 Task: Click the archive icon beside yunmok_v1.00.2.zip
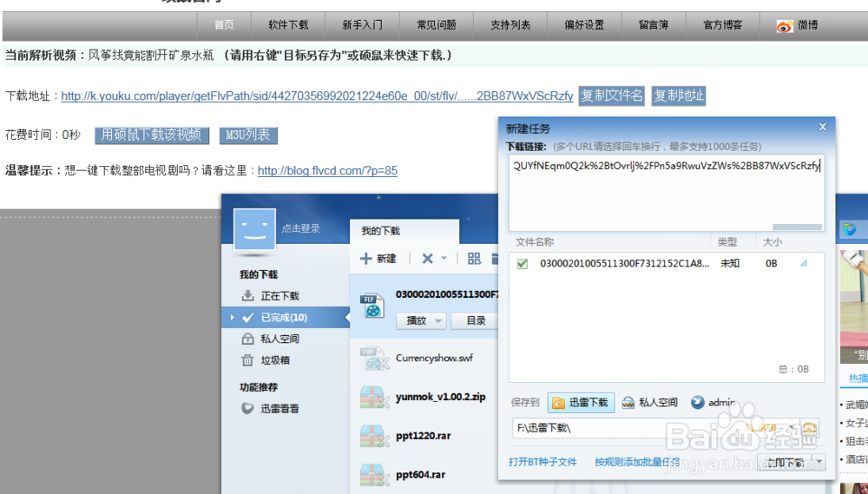coord(372,397)
